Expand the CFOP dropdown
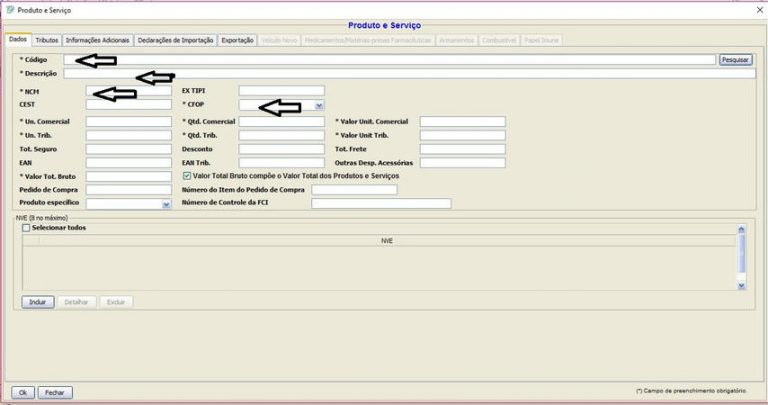The image size is (768, 405). pyautogui.click(x=319, y=105)
